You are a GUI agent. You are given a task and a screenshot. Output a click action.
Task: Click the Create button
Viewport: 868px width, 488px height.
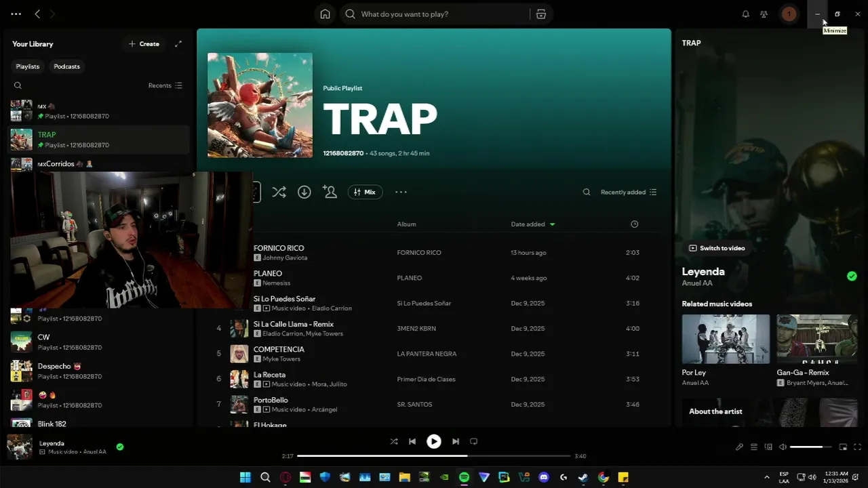coord(144,44)
